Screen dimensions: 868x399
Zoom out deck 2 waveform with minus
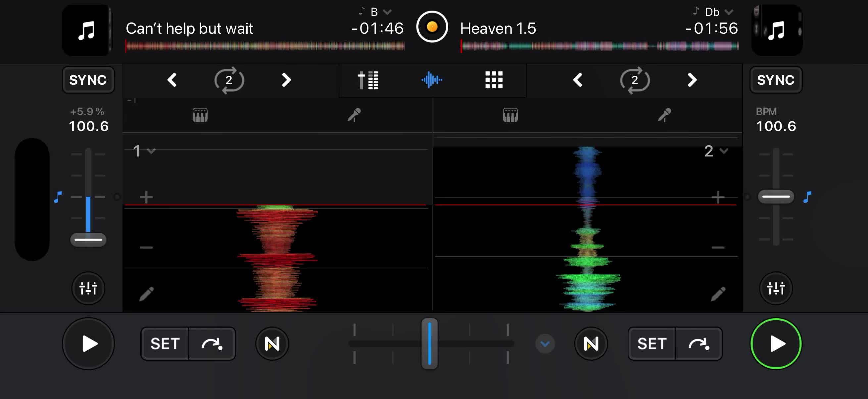pos(718,247)
